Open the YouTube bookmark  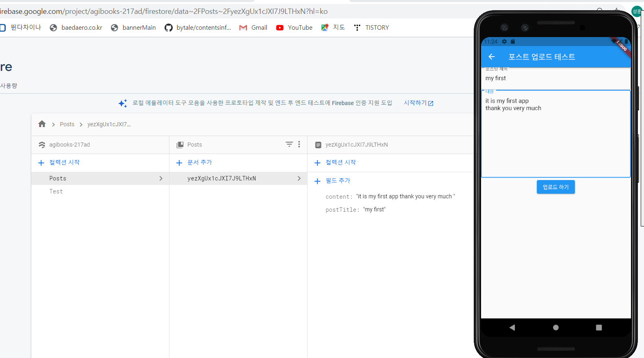[x=294, y=28]
